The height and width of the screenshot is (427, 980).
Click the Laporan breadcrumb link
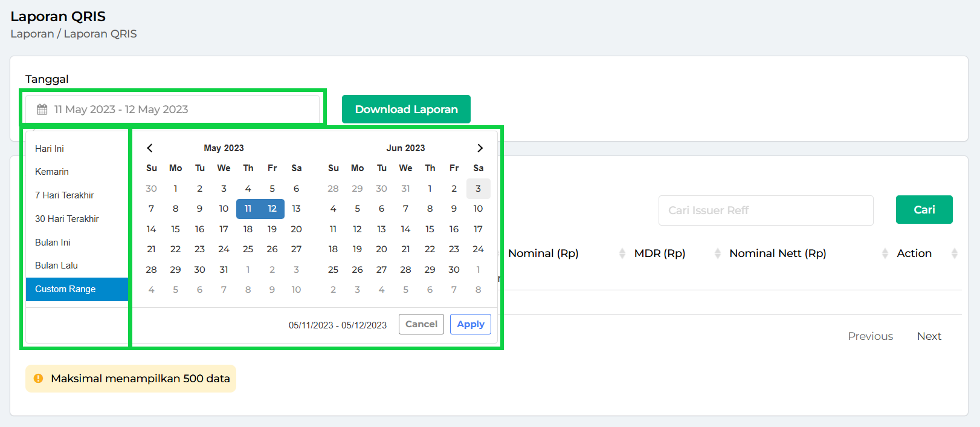(x=32, y=34)
